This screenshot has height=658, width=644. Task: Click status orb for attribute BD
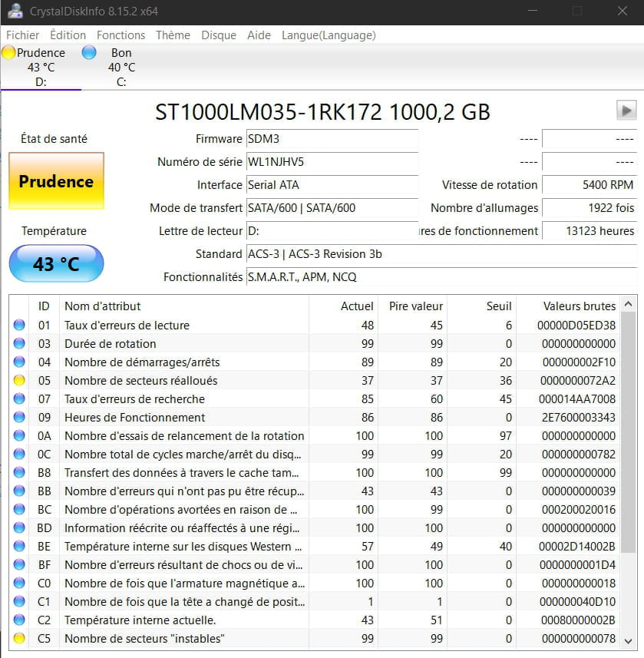(19, 527)
